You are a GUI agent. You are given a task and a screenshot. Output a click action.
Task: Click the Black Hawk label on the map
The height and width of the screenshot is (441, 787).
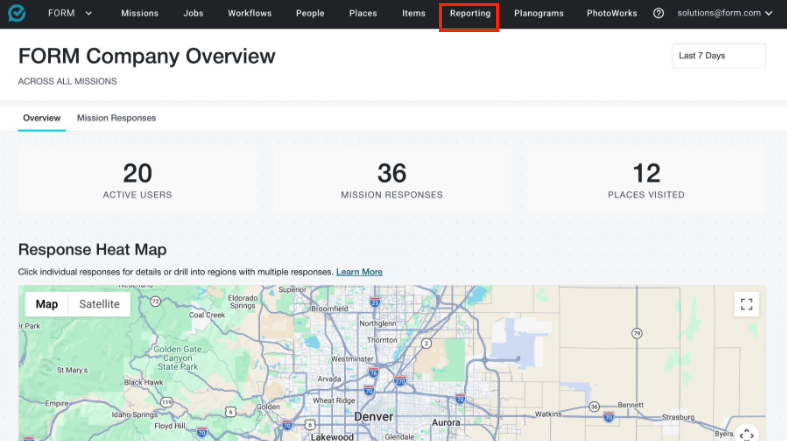pos(144,382)
